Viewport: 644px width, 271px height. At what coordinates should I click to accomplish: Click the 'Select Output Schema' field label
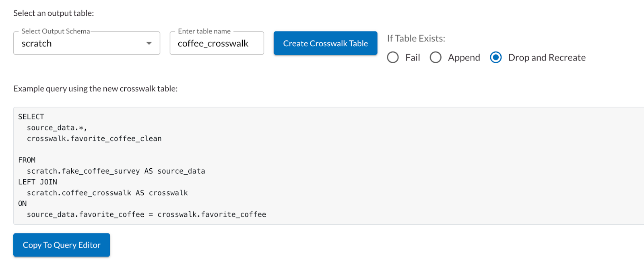pos(56,31)
